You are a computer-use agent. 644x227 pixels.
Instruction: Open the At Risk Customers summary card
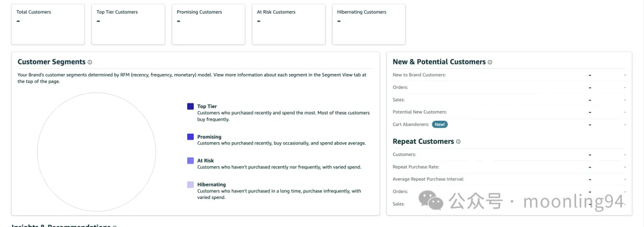(289, 24)
